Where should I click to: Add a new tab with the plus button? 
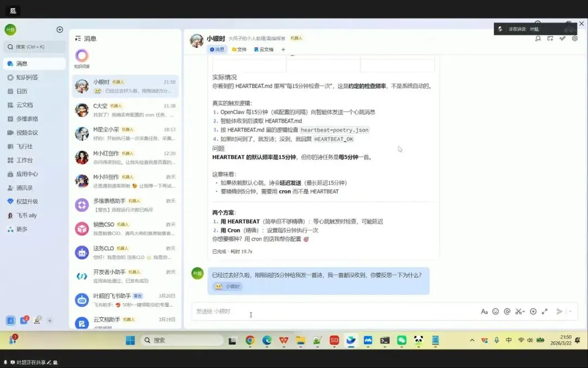(283, 50)
